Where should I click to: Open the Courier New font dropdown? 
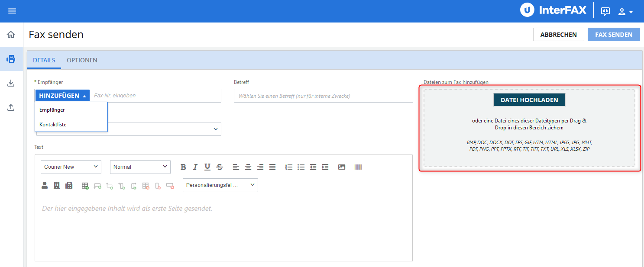(x=71, y=167)
